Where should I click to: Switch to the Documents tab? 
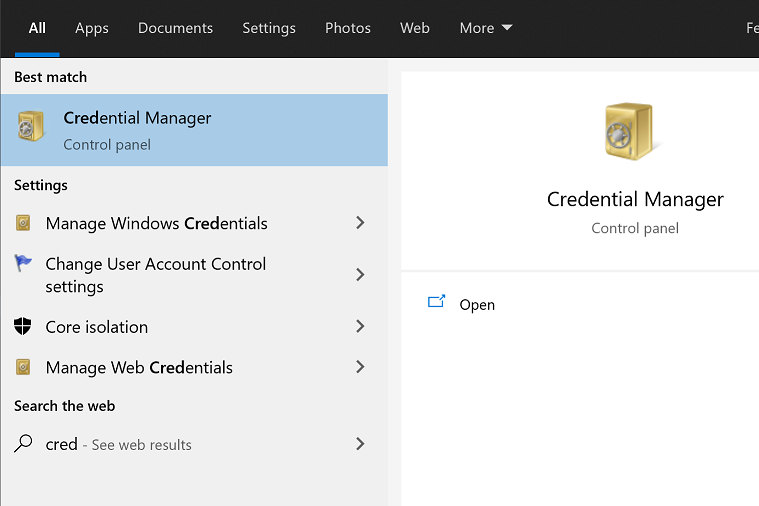pos(175,28)
